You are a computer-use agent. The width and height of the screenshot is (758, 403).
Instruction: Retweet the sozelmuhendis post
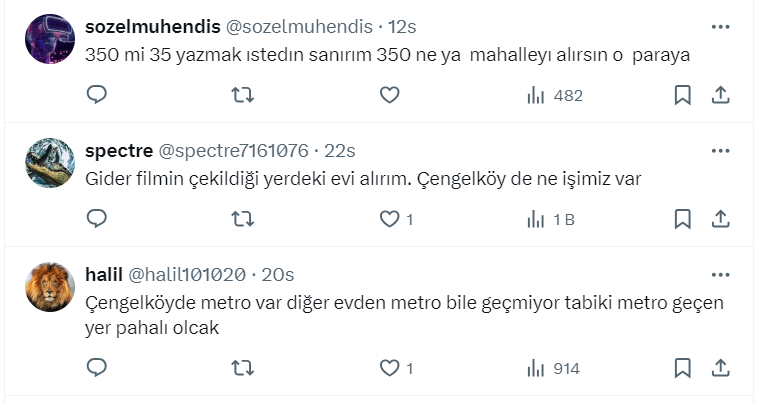[243, 95]
